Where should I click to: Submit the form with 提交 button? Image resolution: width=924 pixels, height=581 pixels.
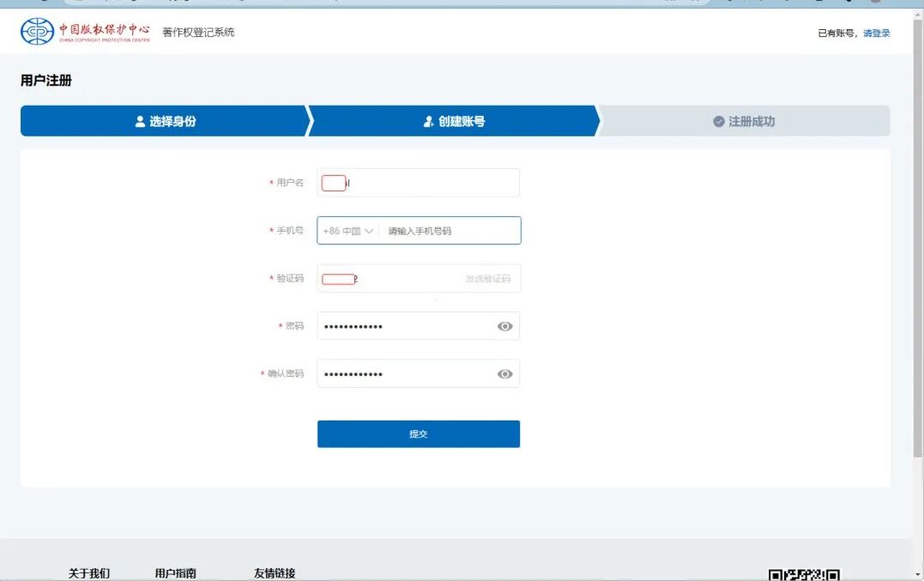pyautogui.click(x=418, y=433)
